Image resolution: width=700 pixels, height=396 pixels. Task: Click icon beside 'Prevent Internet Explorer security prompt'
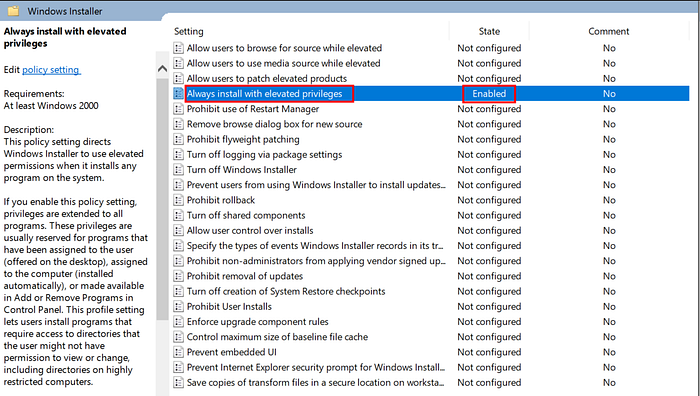point(179,367)
